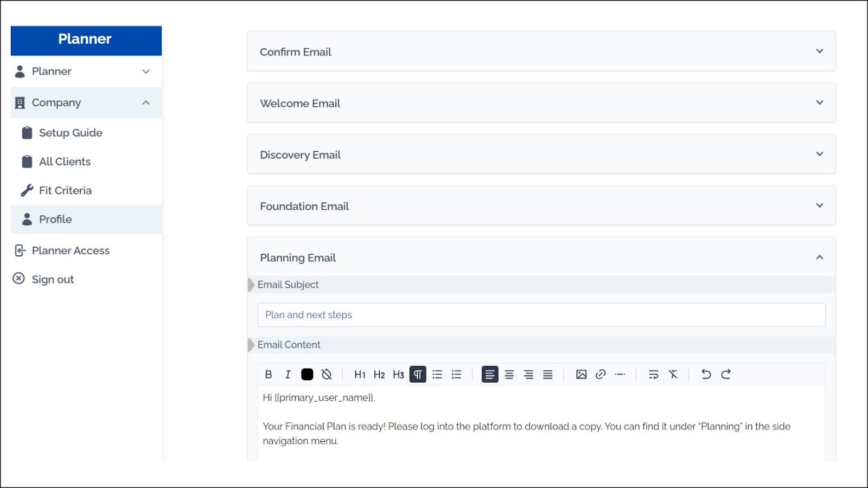Screen dimensions: 868x488
Task: Expand the Foundation Email section
Action: [541, 206]
